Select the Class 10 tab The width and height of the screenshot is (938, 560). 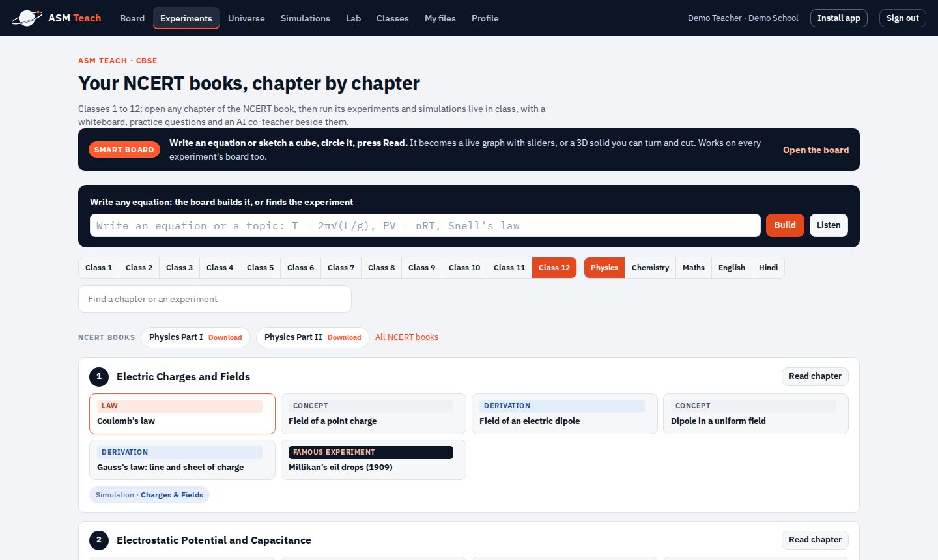pyautogui.click(x=464, y=268)
